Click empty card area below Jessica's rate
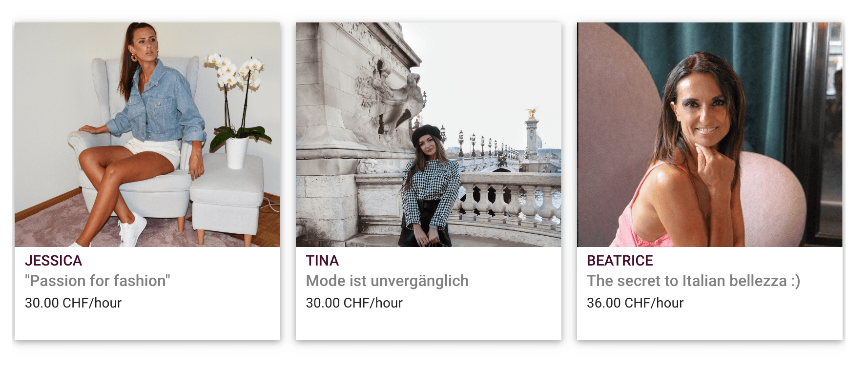 tap(147, 326)
